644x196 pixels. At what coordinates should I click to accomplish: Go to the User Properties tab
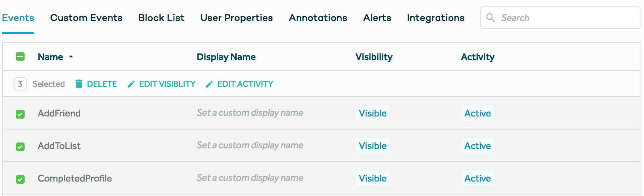click(237, 18)
